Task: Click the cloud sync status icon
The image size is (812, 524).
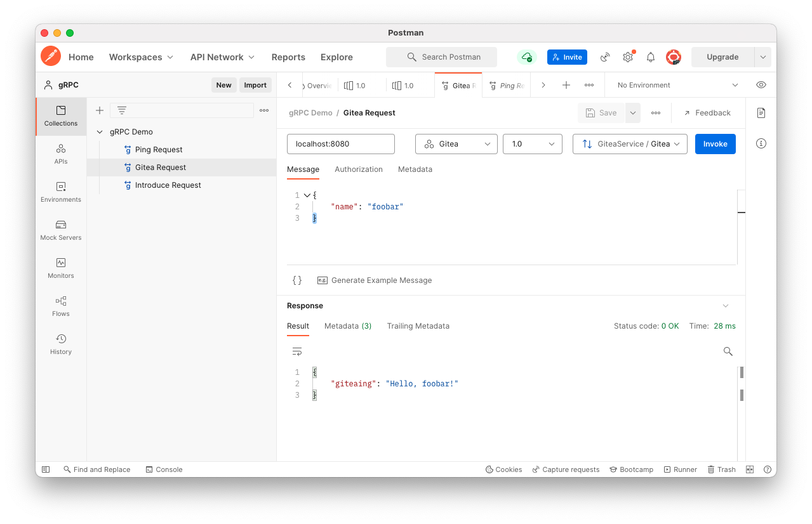Action: pos(527,57)
